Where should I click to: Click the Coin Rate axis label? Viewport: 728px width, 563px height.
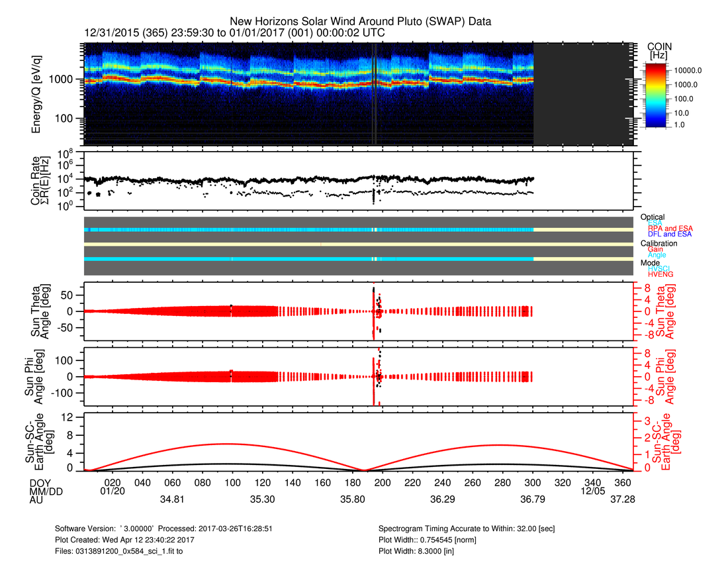pyautogui.click(x=41, y=181)
